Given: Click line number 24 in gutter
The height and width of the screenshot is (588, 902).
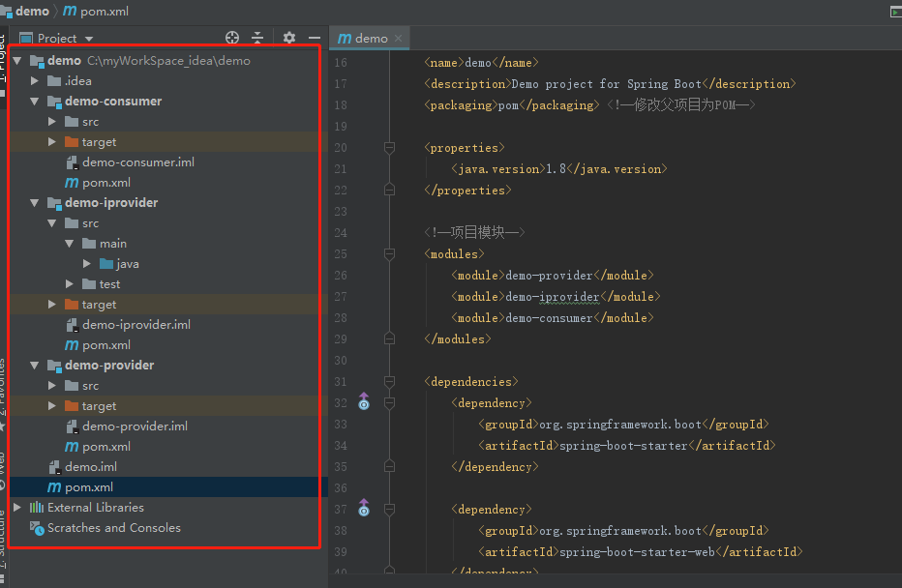Looking at the screenshot, I should click(341, 233).
